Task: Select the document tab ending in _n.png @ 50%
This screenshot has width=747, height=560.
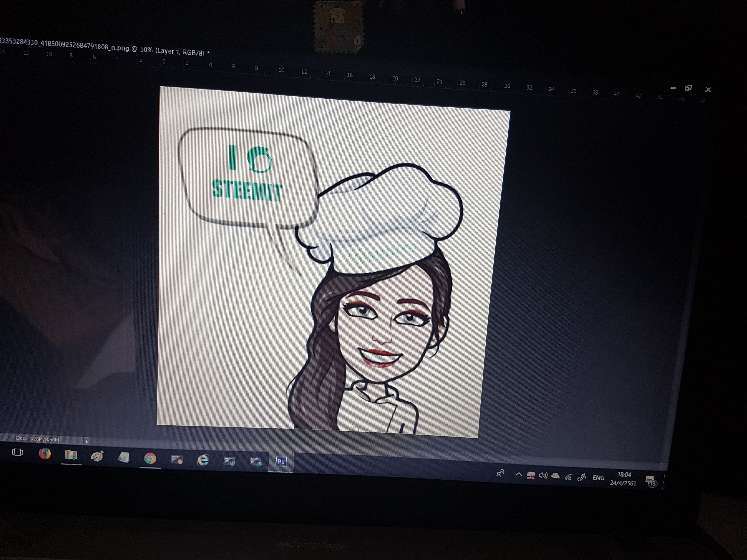Action: click(x=105, y=47)
